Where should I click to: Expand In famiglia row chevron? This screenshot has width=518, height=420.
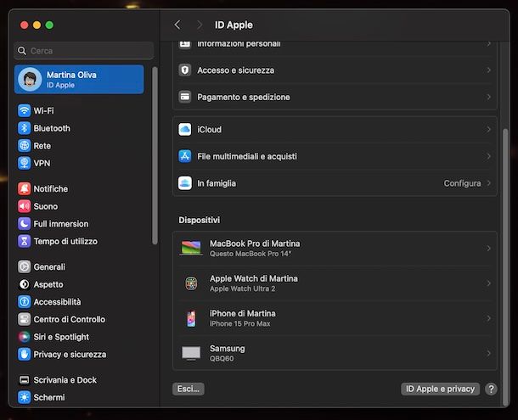click(x=488, y=183)
